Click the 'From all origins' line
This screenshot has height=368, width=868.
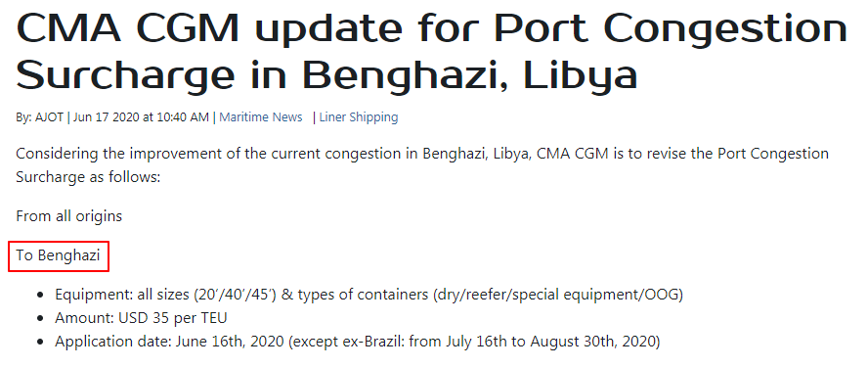[x=68, y=215]
